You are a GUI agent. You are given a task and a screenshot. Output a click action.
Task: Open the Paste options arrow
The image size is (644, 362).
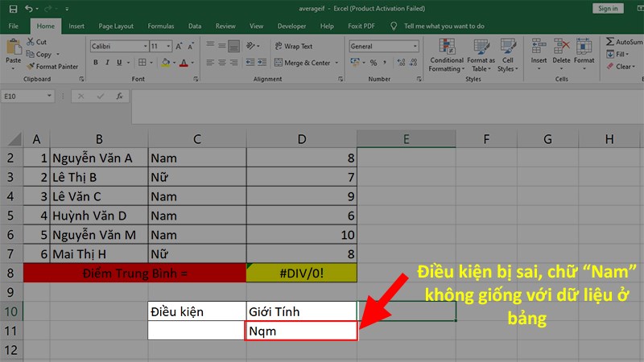click(13, 68)
